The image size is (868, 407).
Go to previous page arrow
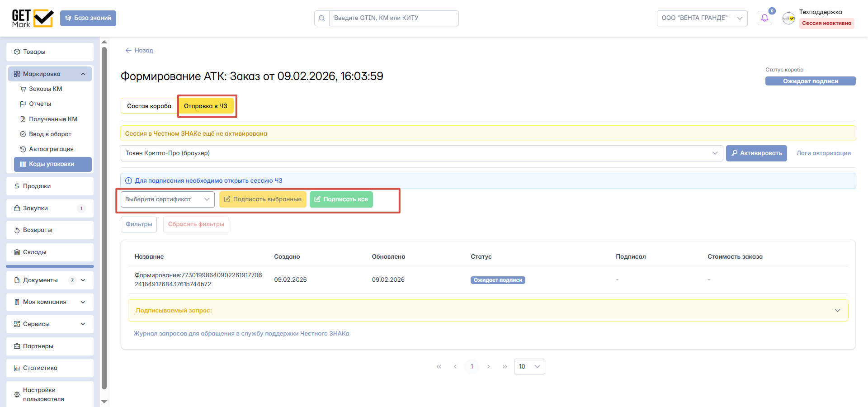pos(455,367)
